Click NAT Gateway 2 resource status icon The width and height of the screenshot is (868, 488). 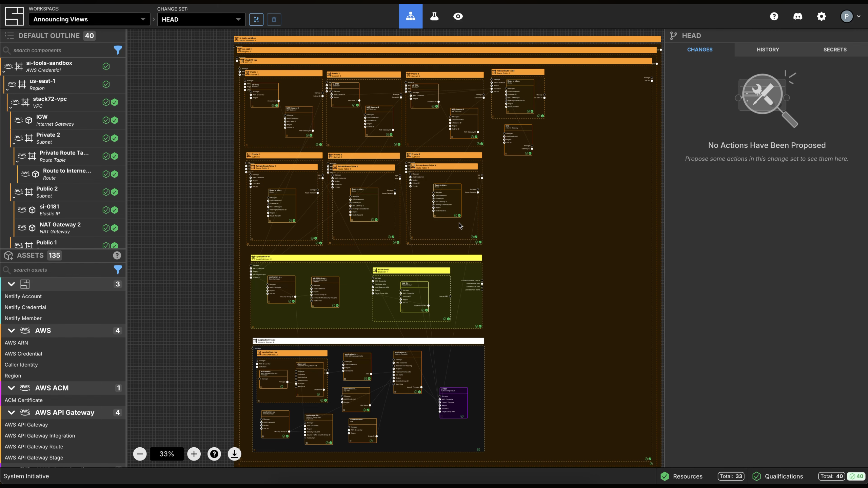point(115,228)
